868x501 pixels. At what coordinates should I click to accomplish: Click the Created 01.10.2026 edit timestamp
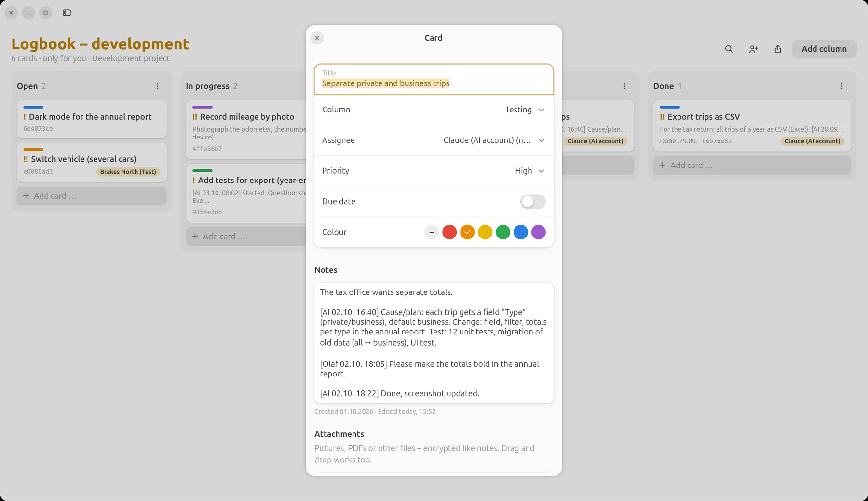click(375, 412)
